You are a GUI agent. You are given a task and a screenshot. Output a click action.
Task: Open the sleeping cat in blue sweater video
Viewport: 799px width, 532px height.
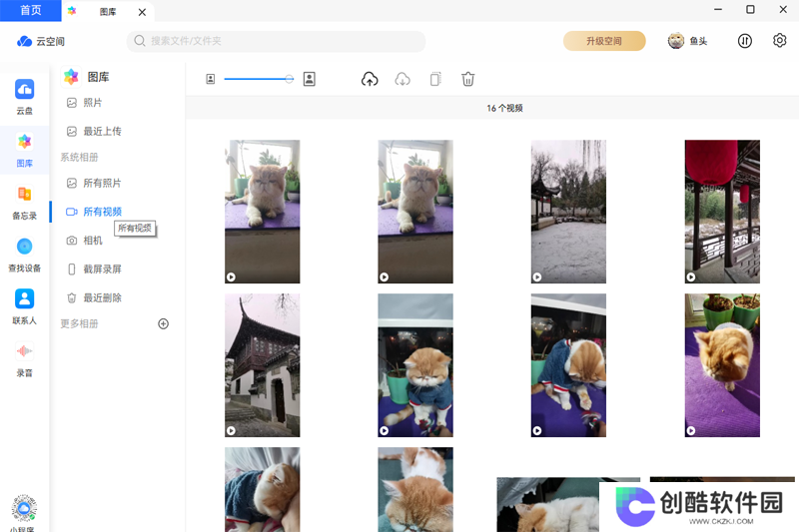pos(263,490)
